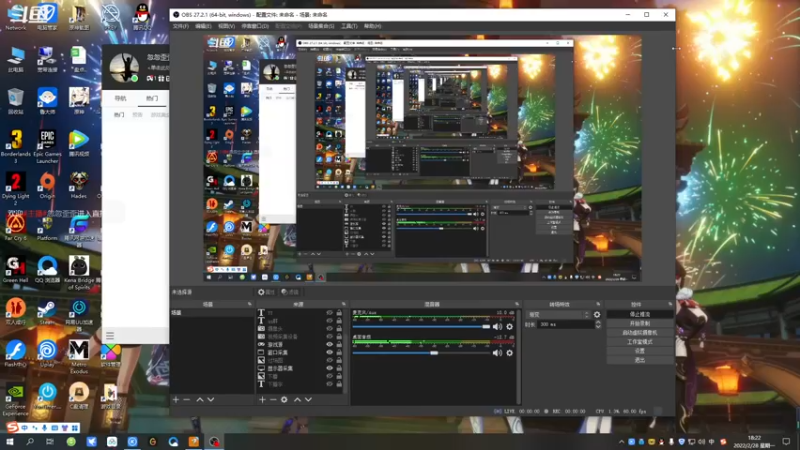
Task: Toggle lock on 游戏源 source
Action: coord(339,344)
